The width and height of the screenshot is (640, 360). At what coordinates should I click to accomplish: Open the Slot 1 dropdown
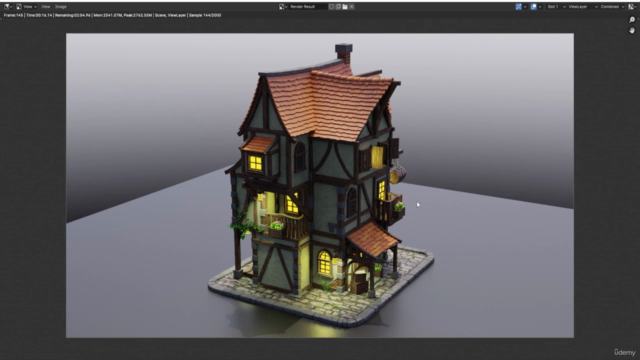(x=556, y=7)
